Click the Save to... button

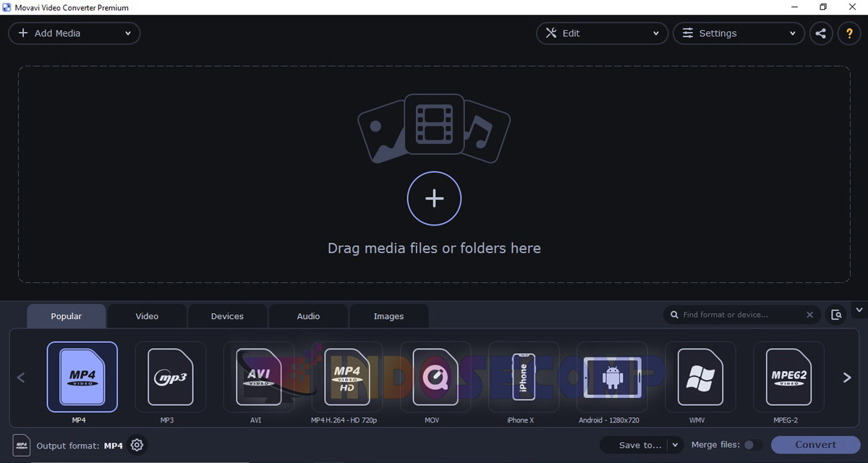pyautogui.click(x=639, y=445)
